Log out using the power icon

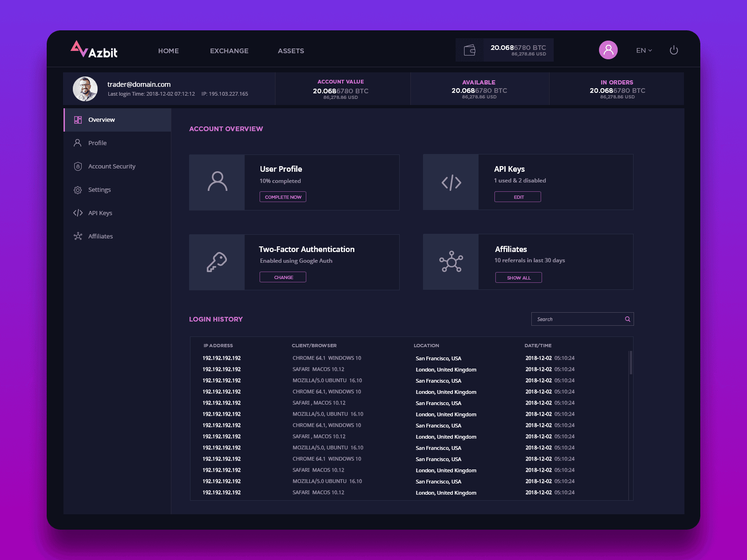674,50
